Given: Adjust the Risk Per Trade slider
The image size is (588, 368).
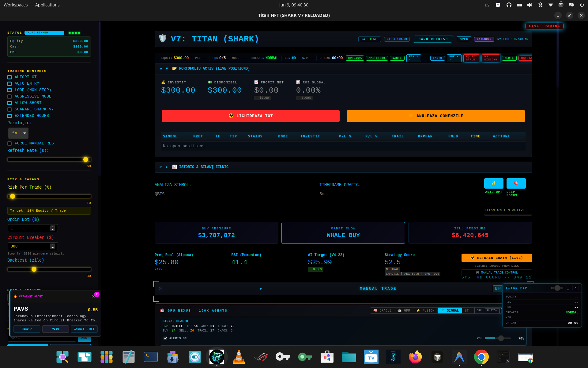Looking at the screenshot, I should click(49, 196).
